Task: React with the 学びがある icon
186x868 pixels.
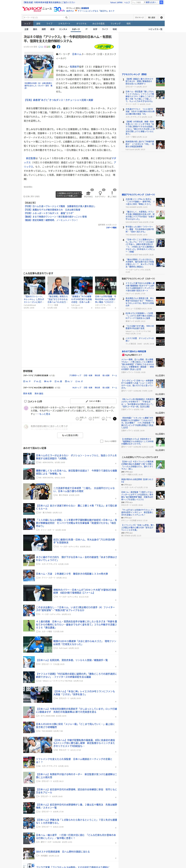Action: (89, 193)
